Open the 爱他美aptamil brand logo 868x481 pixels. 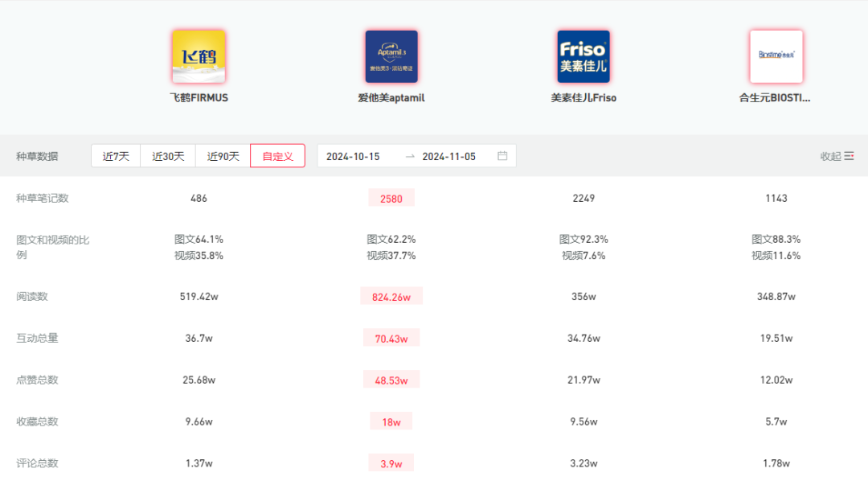[391, 56]
